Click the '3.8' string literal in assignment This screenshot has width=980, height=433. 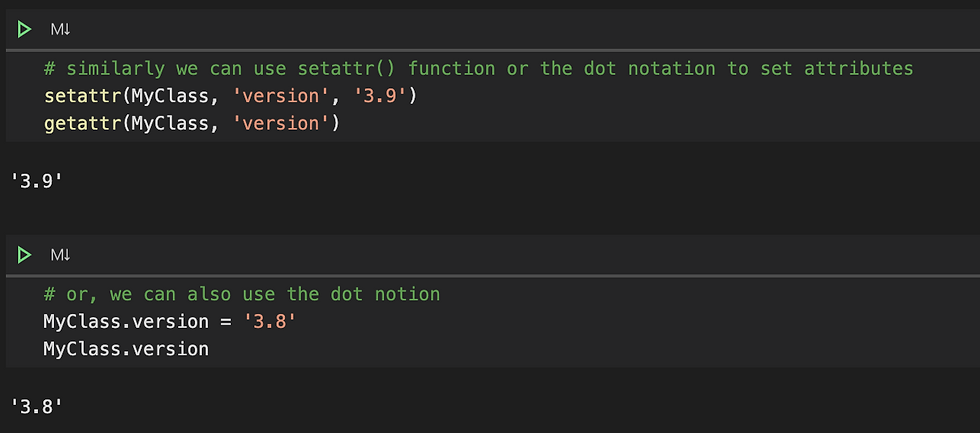tap(269, 321)
